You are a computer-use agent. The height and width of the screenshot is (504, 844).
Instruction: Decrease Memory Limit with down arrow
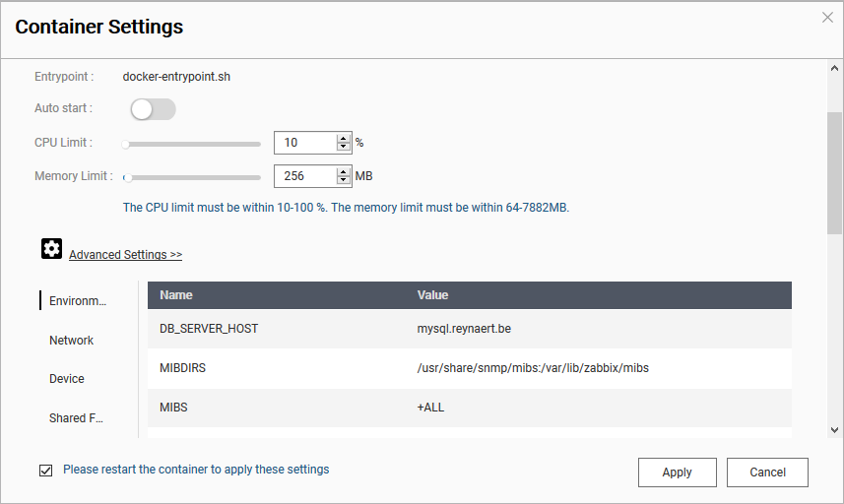point(344,180)
